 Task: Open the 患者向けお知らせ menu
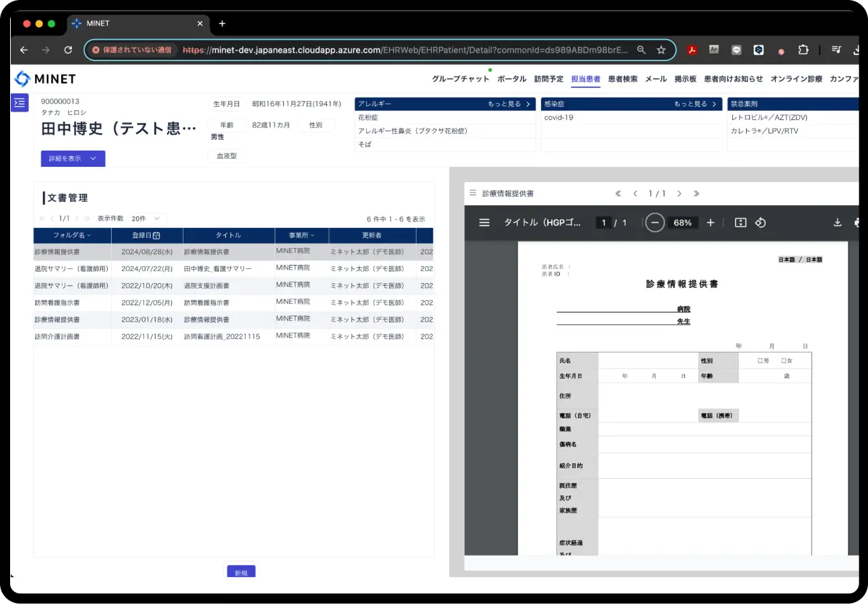733,79
